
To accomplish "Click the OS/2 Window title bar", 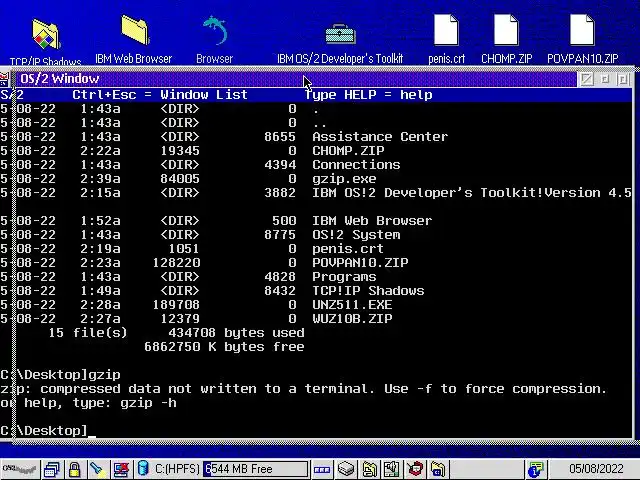I will pyautogui.click(x=296, y=78).
